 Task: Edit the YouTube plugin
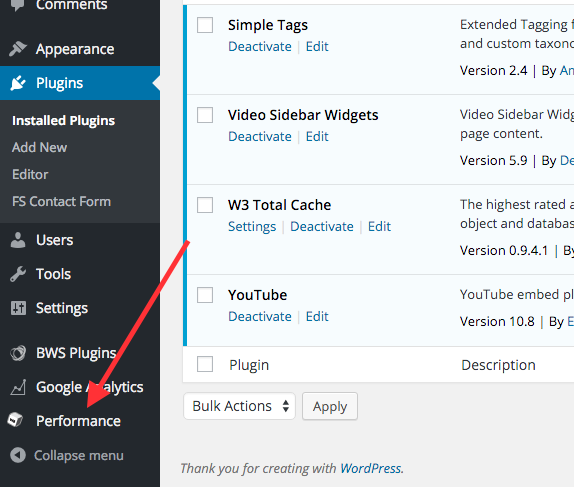pos(317,316)
